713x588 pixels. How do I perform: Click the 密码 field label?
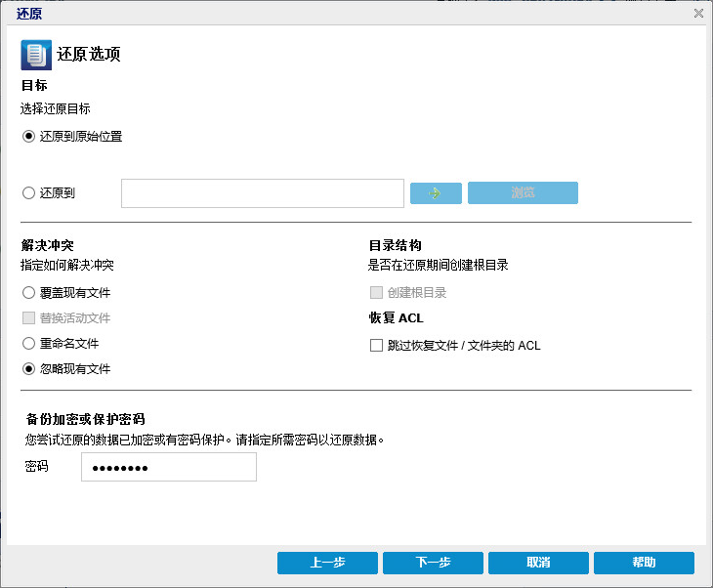point(37,467)
